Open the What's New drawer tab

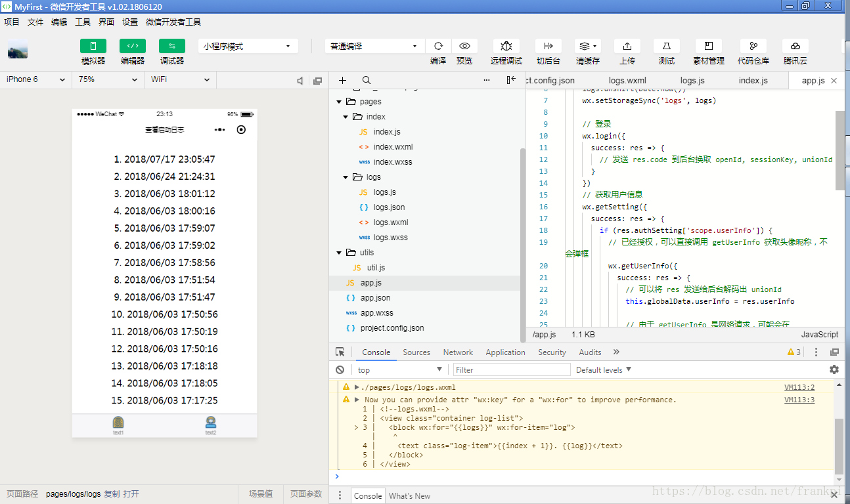pos(409,495)
